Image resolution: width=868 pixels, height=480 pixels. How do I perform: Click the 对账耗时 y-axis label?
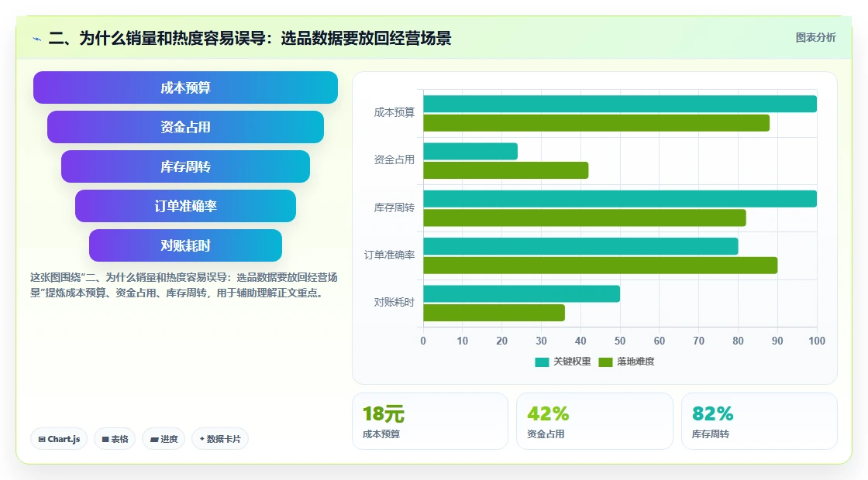pyautogui.click(x=394, y=303)
